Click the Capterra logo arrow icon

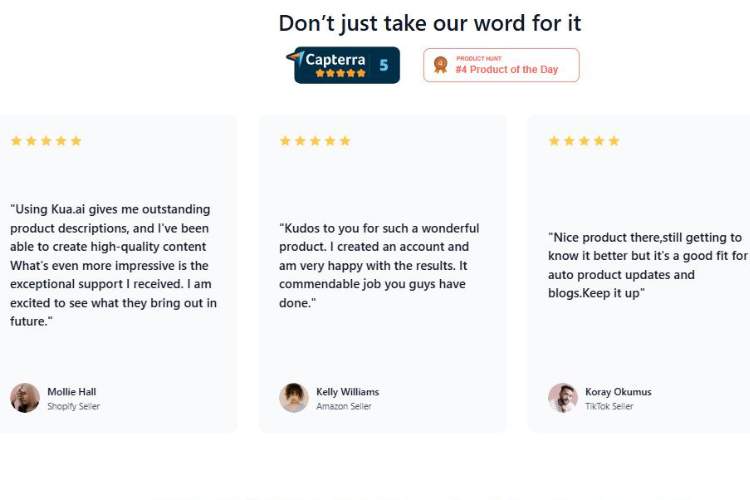coord(296,60)
